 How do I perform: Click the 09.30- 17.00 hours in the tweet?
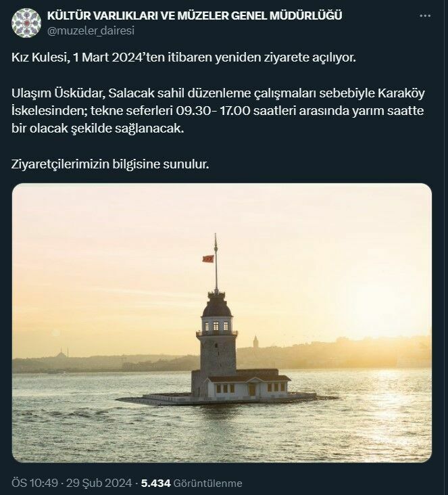[213, 111]
